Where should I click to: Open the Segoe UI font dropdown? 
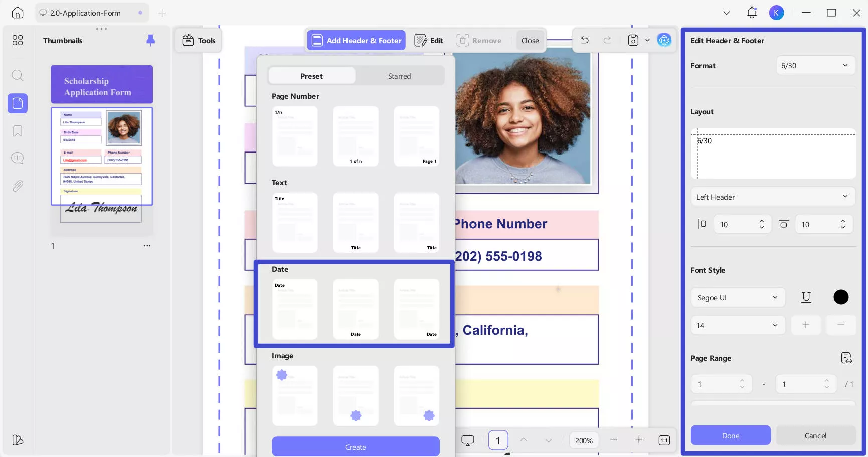(737, 297)
